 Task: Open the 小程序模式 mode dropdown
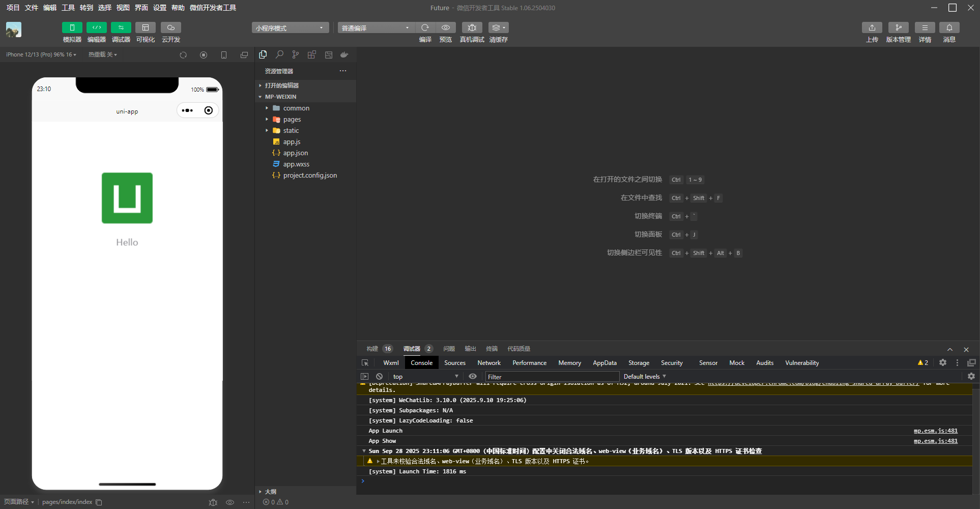(x=290, y=27)
